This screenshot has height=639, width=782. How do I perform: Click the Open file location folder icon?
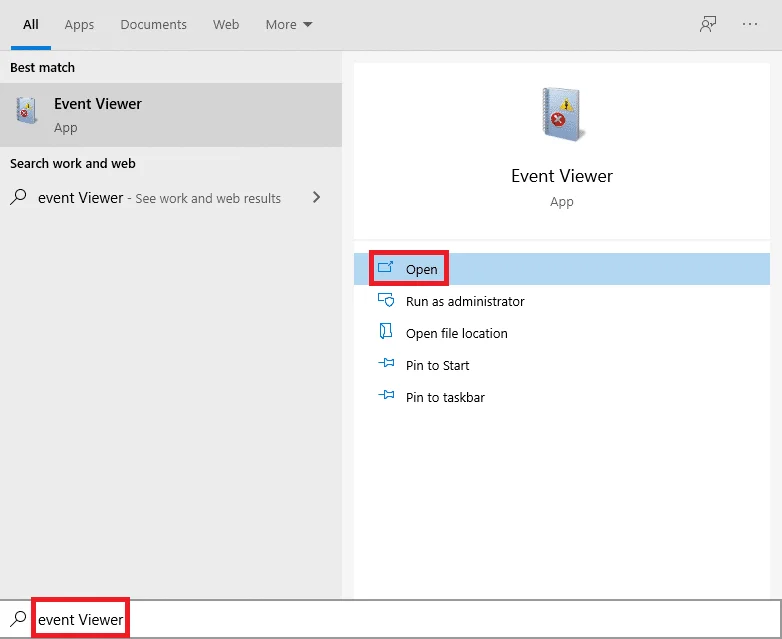click(x=386, y=331)
